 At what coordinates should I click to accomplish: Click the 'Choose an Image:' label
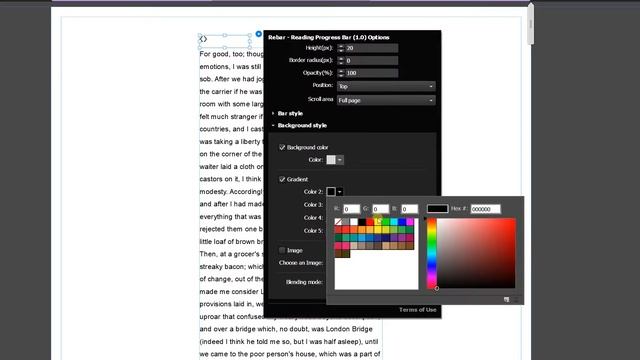(x=301, y=263)
